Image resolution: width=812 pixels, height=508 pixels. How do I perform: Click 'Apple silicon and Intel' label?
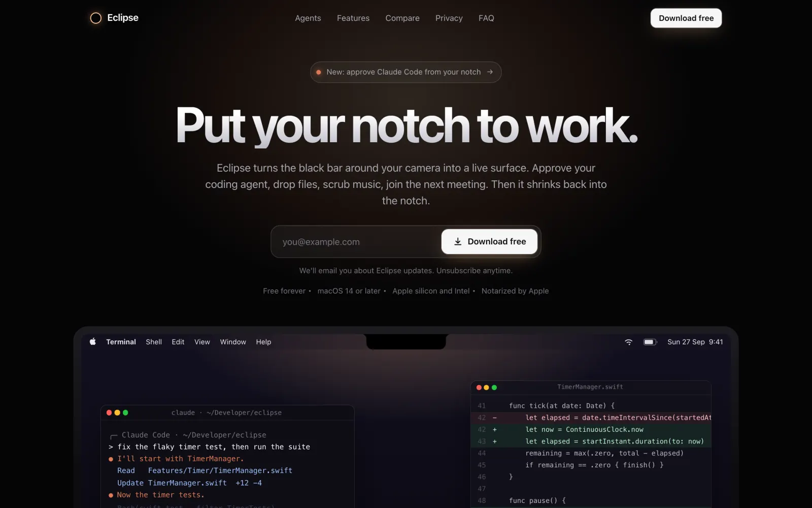tap(431, 291)
